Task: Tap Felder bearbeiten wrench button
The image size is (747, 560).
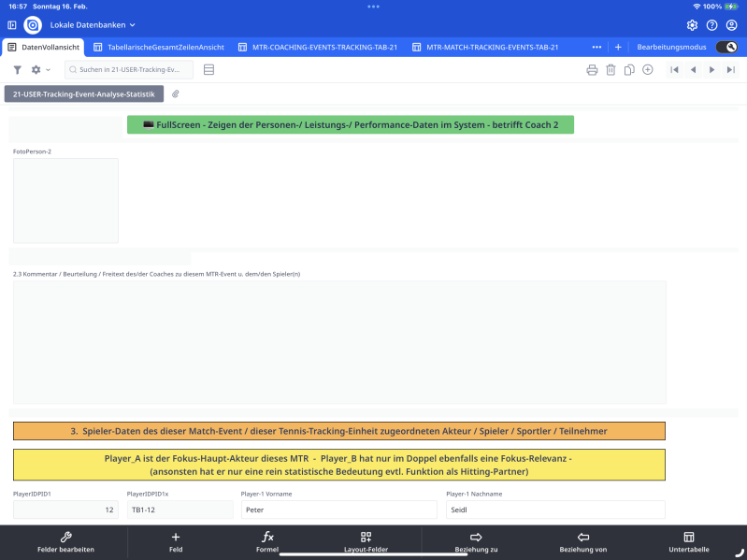Action: [65, 542]
